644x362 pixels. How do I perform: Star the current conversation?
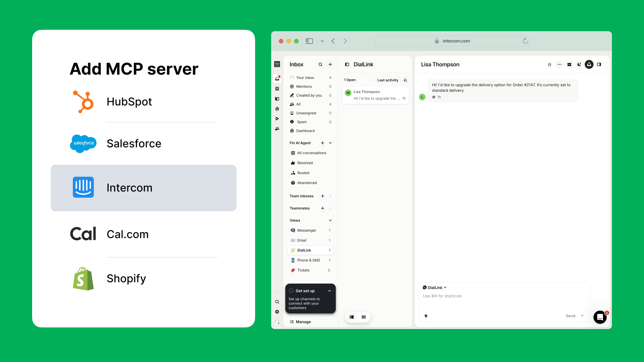(x=549, y=64)
